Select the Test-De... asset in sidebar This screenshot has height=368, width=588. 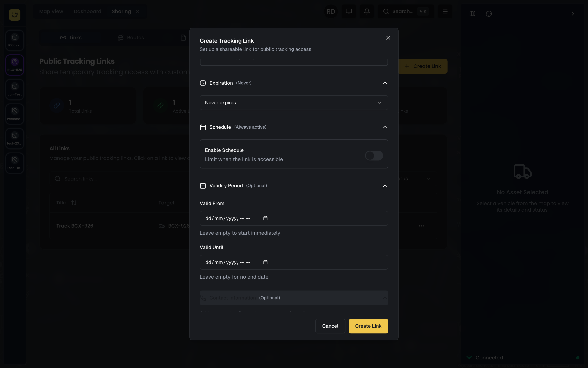tap(14, 163)
